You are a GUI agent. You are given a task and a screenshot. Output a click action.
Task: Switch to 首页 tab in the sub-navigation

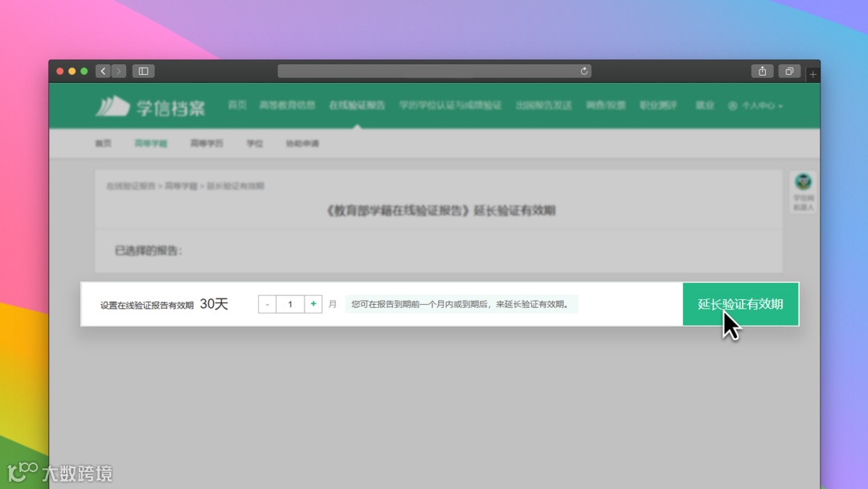(103, 143)
